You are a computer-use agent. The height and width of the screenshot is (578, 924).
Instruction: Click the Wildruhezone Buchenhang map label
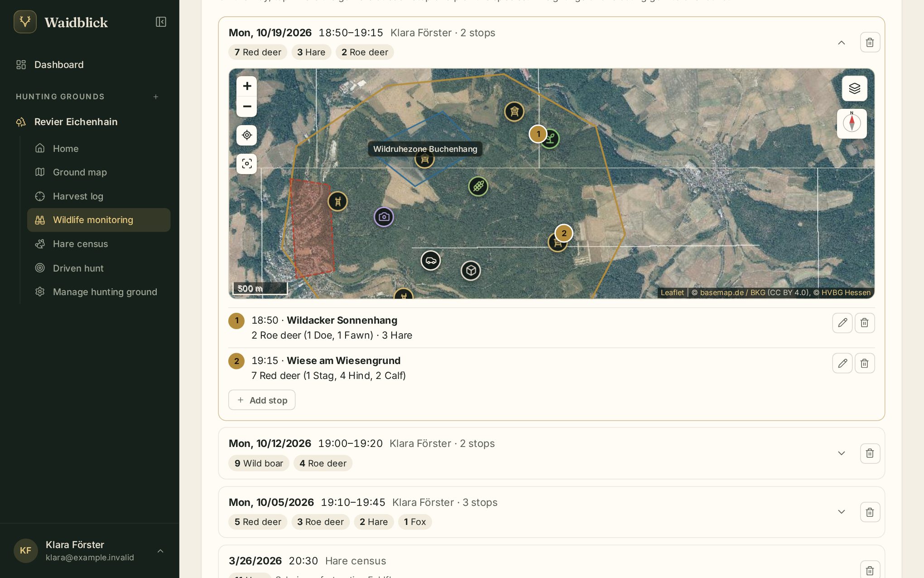(x=425, y=149)
